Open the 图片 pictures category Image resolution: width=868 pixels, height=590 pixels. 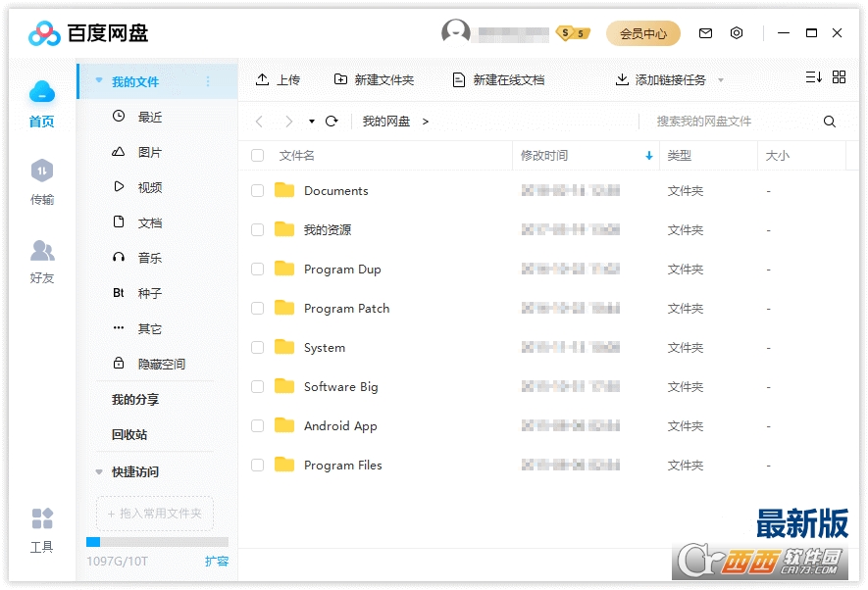[x=147, y=151]
